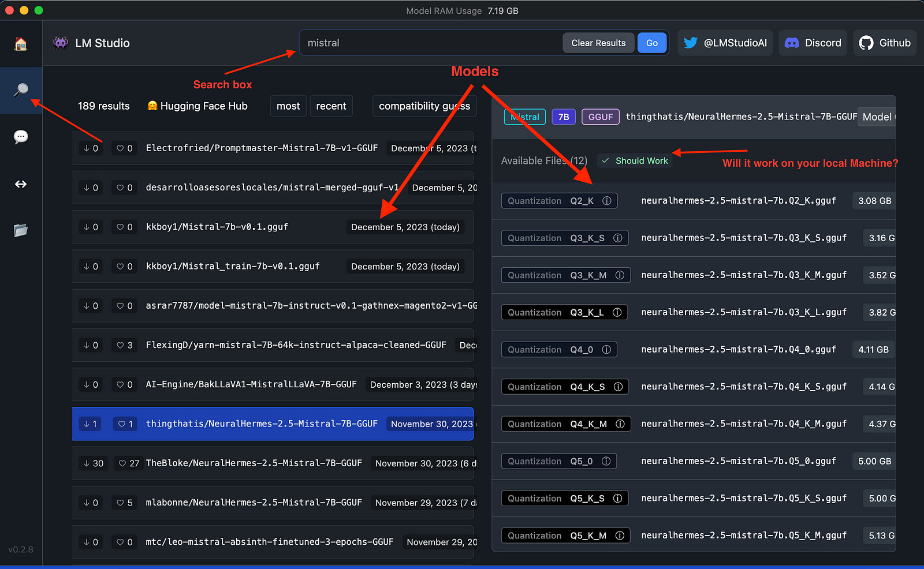Click the info icon beside Q5_0 quantization
Image resolution: width=924 pixels, height=569 pixels.
coord(606,461)
